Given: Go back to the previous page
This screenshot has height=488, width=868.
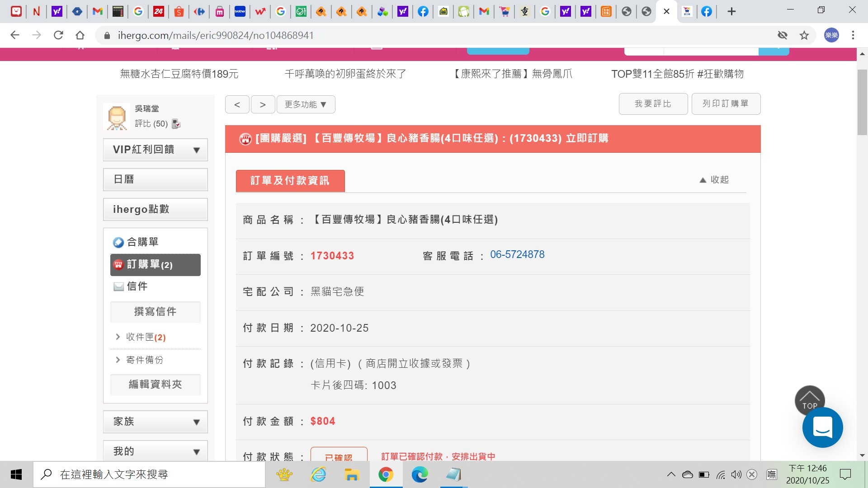Looking at the screenshot, I should click(x=15, y=35).
